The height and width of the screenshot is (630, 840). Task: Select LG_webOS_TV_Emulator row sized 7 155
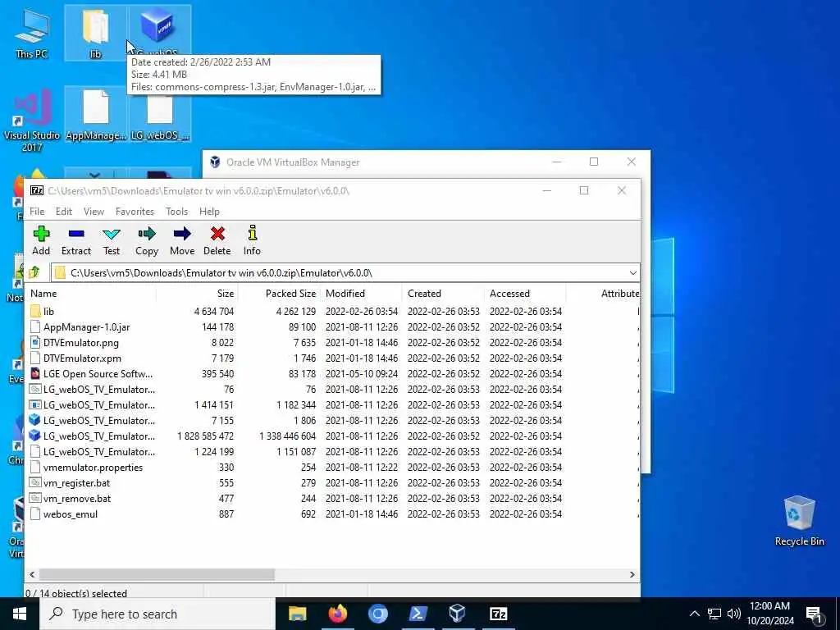pyautogui.click(x=332, y=420)
